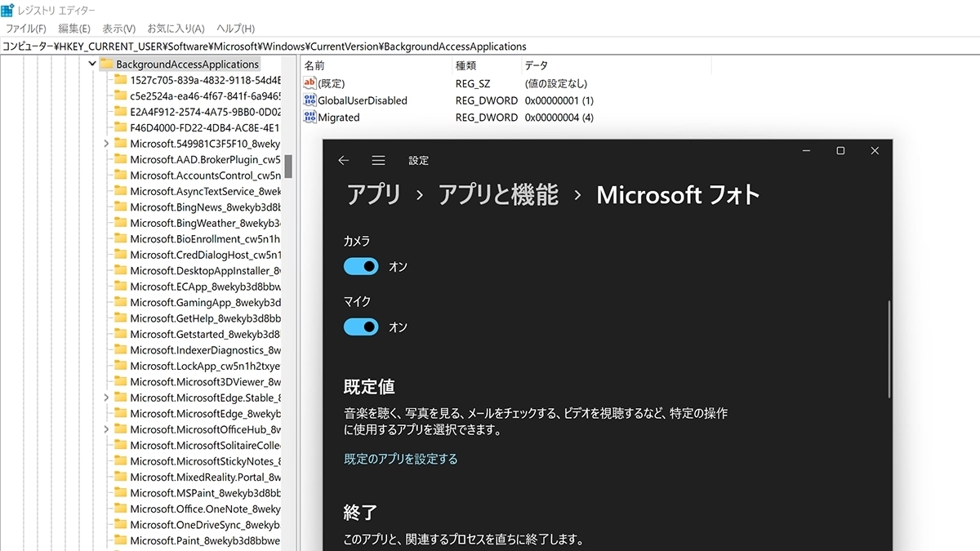Select the Microsoft.MicrosoftSolitaireCollection key

pyautogui.click(x=205, y=446)
